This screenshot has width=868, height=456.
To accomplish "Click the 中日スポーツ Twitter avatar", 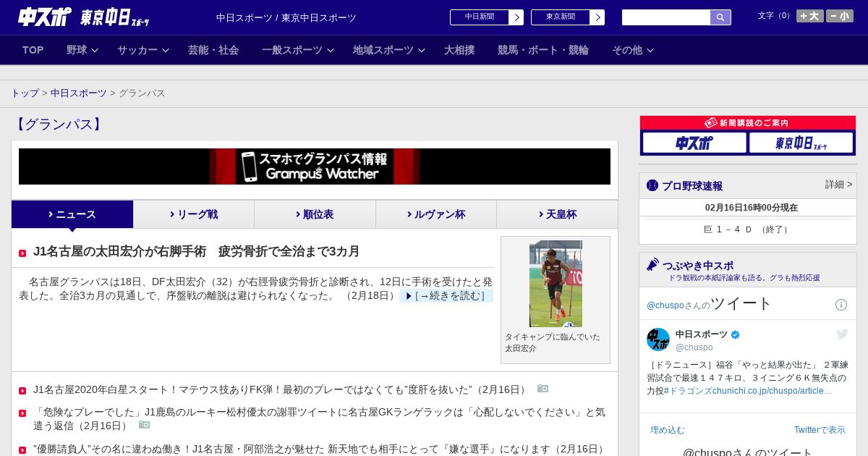I will 658,339.
